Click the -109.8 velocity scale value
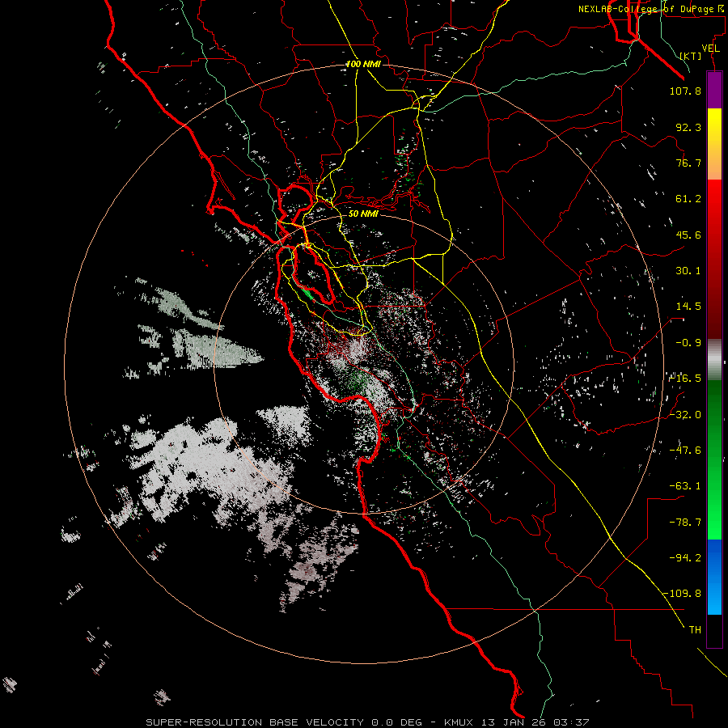The height and width of the screenshot is (728, 728). click(x=682, y=594)
